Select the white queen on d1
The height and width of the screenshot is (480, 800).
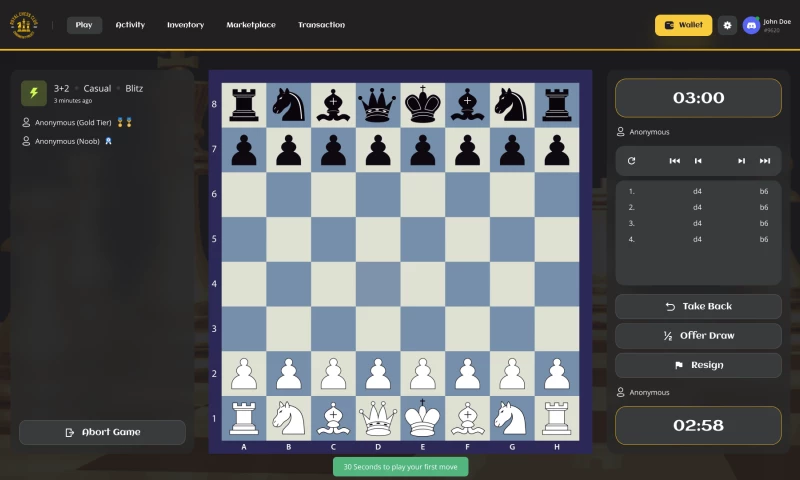pos(378,418)
